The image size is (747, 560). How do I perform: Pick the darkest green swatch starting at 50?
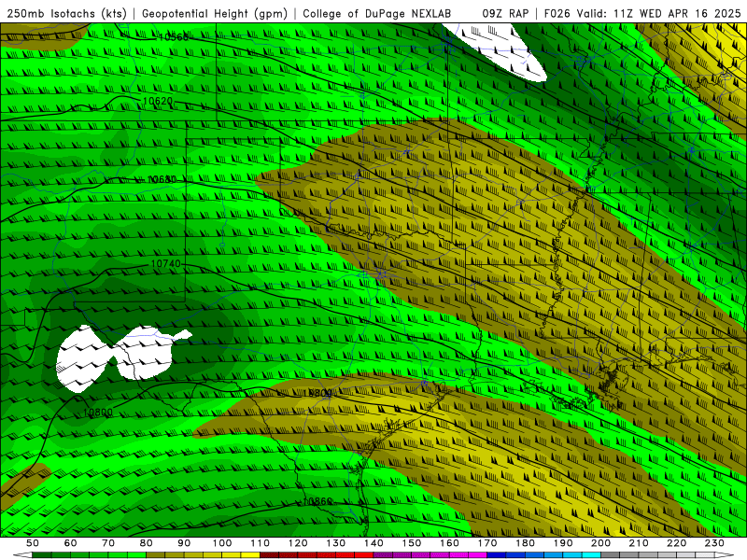pos(42,555)
